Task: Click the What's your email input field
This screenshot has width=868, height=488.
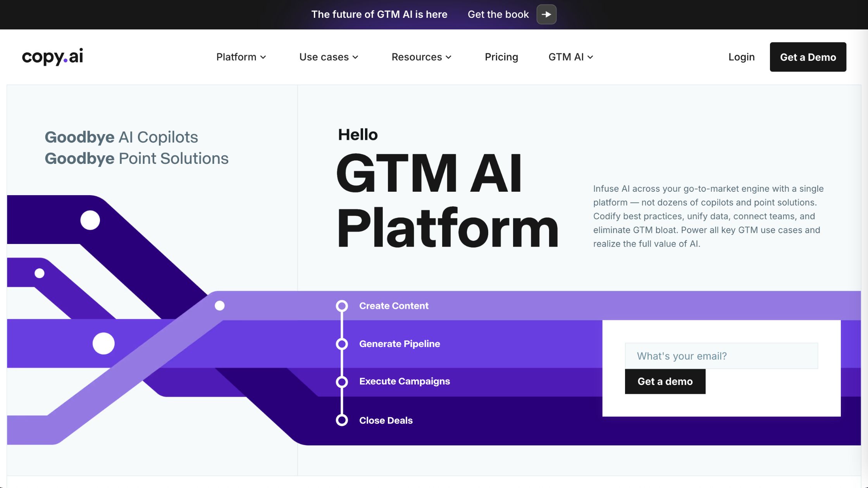Action: (x=722, y=356)
